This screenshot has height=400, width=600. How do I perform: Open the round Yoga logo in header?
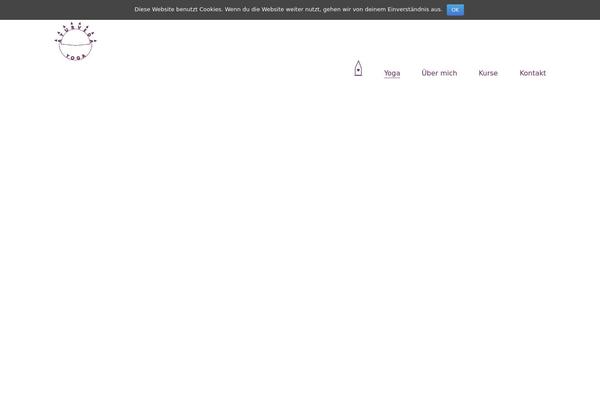(75, 43)
